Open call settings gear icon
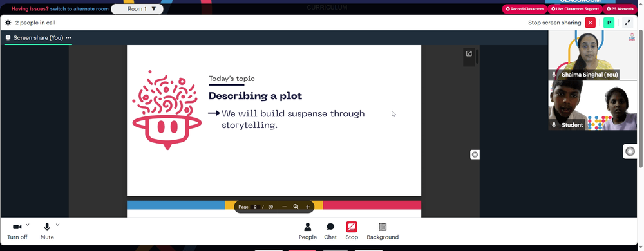 (8, 23)
